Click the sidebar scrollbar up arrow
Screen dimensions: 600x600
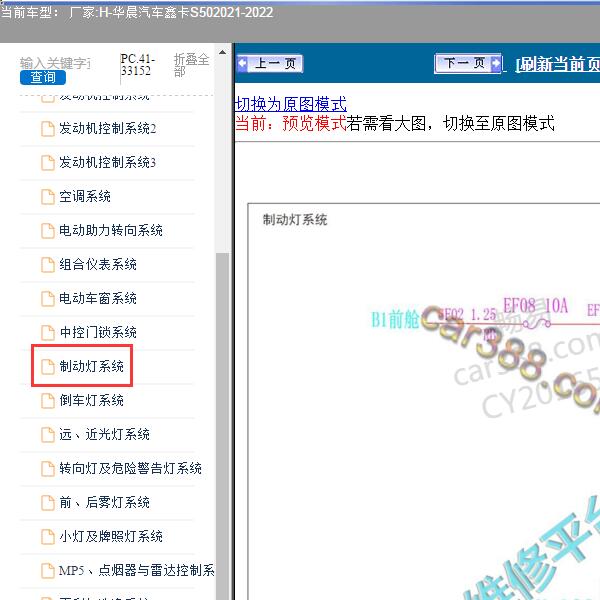click(222, 52)
